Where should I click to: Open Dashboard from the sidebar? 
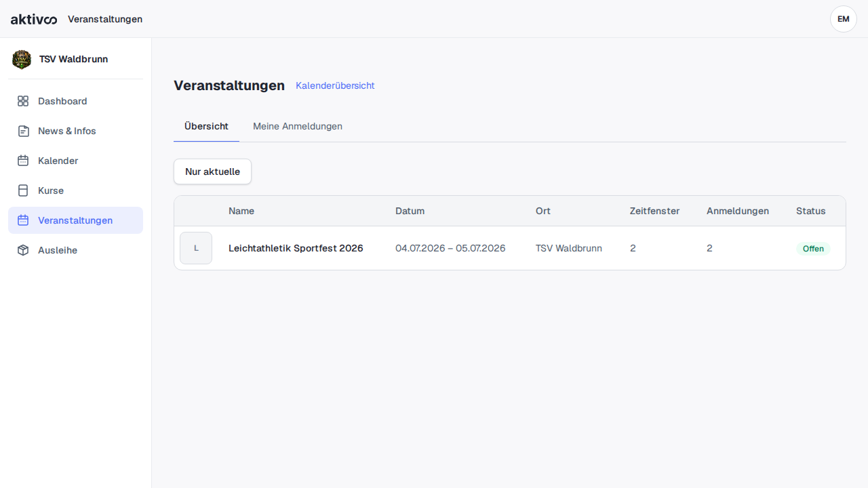(75, 101)
